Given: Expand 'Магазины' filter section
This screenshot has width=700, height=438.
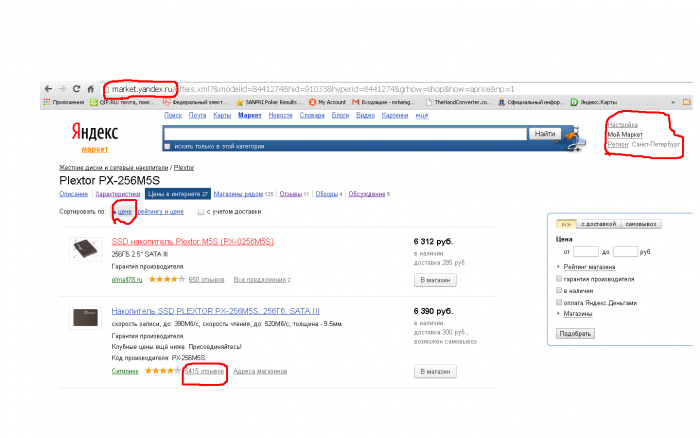Looking at the screenshot, I should (577, 314).
